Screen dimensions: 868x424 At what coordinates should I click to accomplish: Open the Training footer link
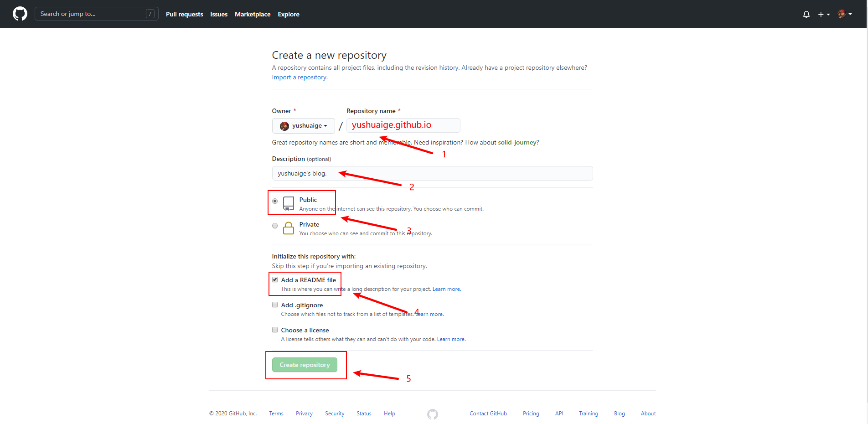point(589,414)
